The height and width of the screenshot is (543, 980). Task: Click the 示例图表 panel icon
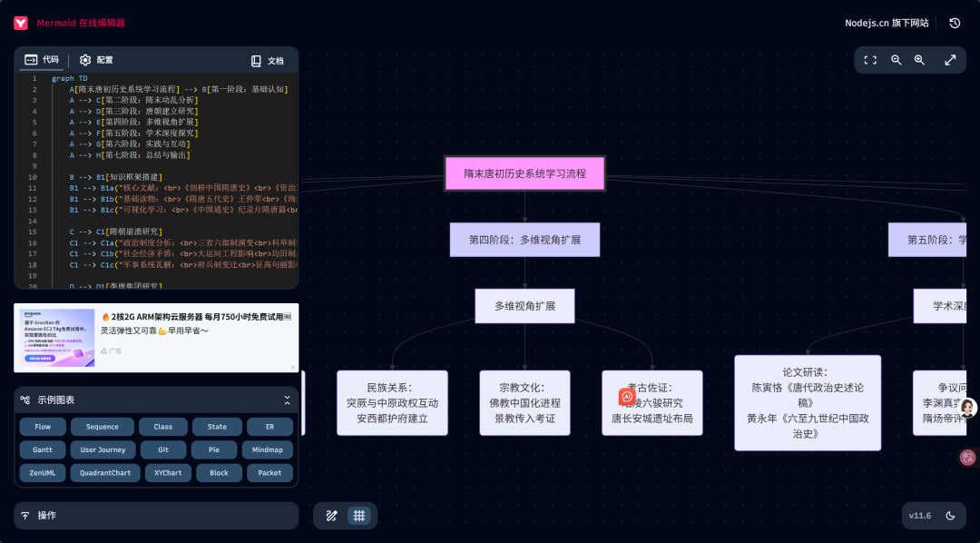click(25, 400)
